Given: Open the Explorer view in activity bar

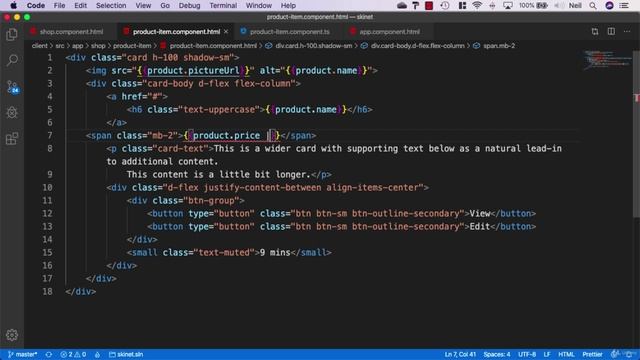Looking at the screenshot, I should (x=12, y=35).
